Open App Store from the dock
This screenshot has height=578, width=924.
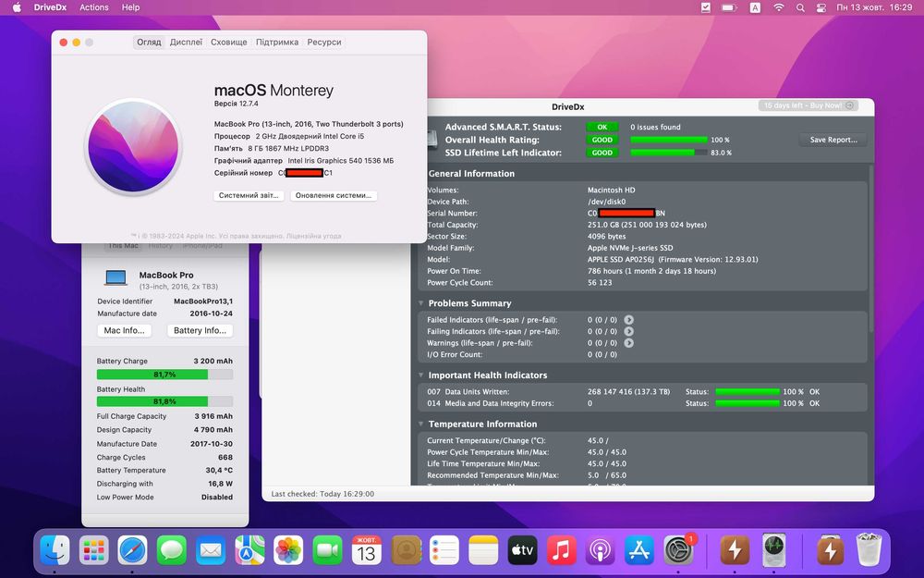point(638,551)
